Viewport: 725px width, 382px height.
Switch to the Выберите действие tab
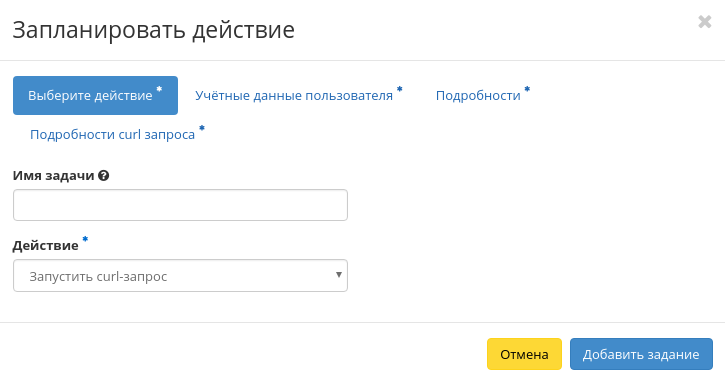coord(95,95)
